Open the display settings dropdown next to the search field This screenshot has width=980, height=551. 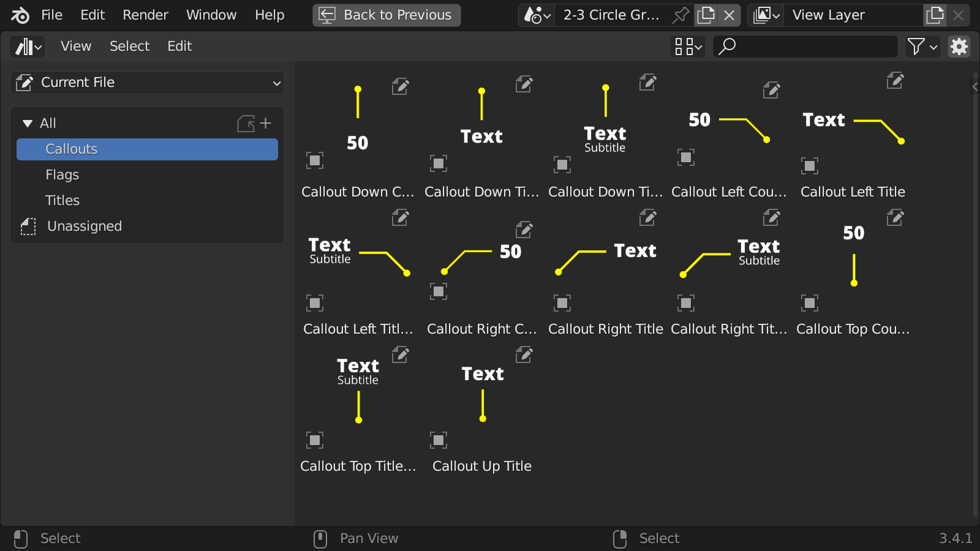687,47
